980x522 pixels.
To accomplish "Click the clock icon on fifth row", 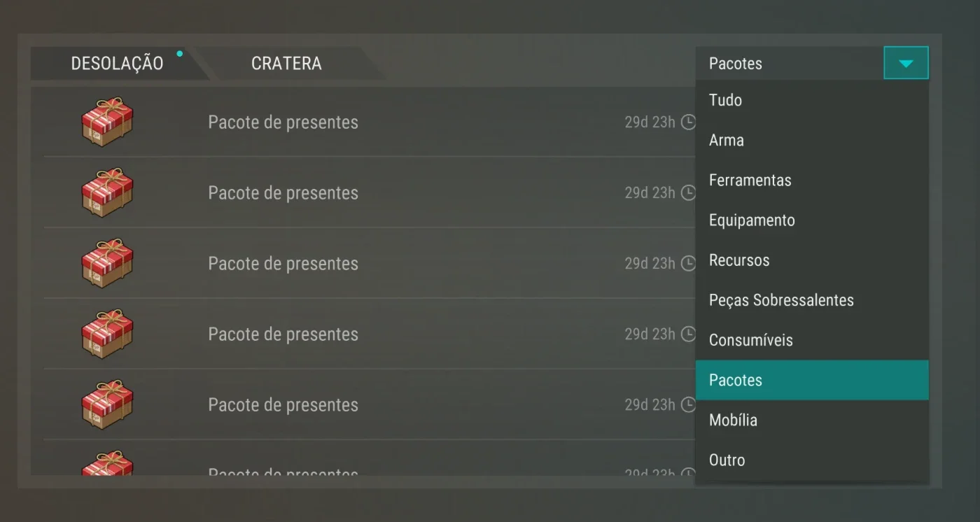I will pos(689,405).
